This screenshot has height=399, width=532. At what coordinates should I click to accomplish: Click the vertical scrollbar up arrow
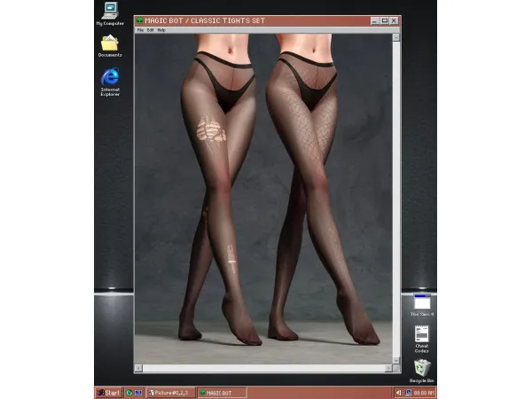[x=396, y=37]
